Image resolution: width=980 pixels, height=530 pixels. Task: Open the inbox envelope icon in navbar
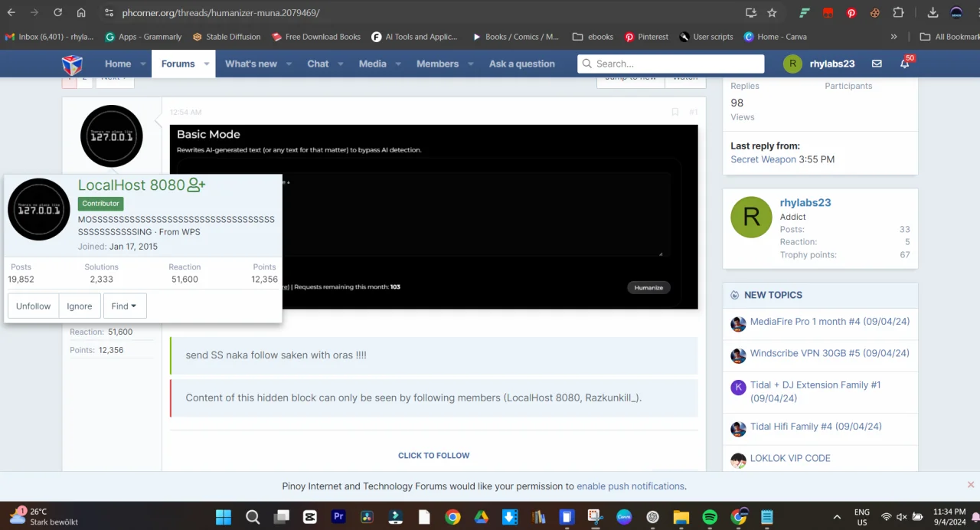click(877, 64)
